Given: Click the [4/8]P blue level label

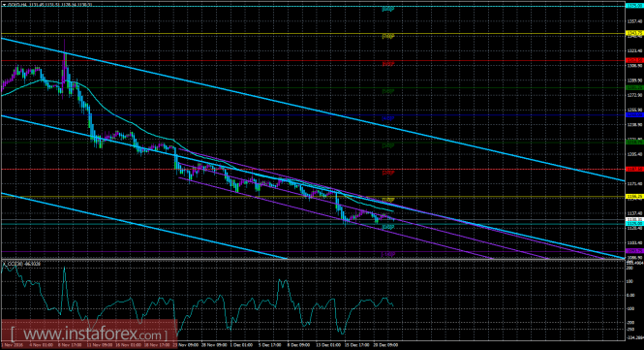Looking at the screenshot, I should pos(387,118).
